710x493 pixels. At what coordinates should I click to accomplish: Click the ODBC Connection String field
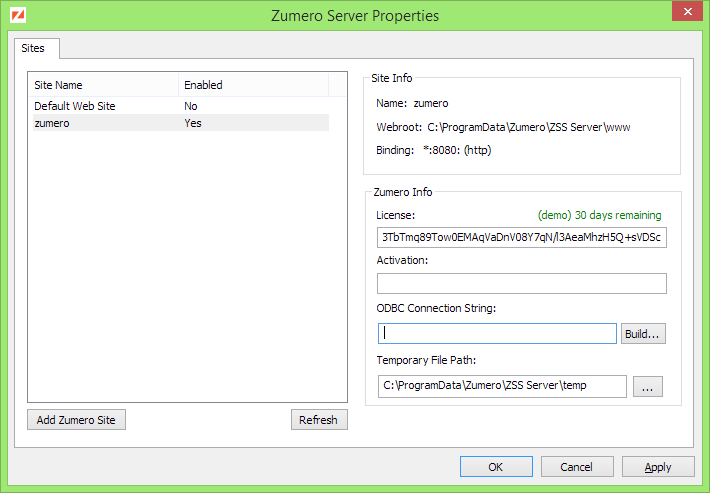(497, 333)
